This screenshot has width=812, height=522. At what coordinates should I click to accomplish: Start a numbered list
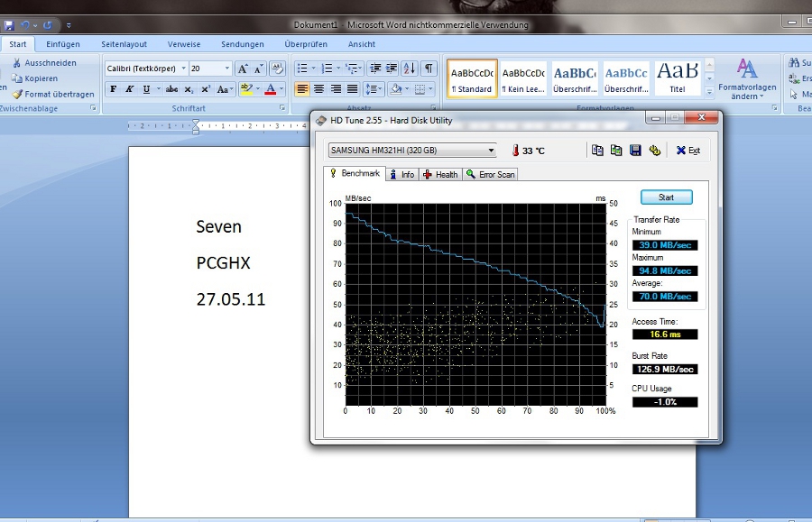click(327, 69)
